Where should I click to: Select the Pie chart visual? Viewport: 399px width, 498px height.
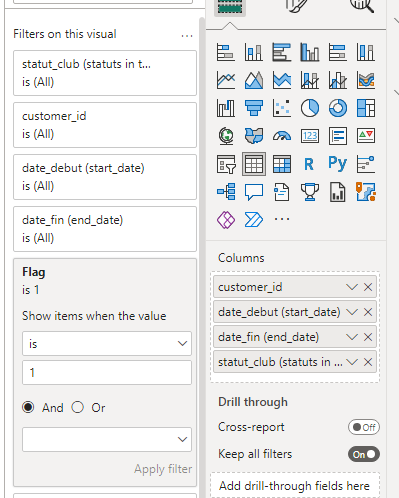click(x=310, y=108)
